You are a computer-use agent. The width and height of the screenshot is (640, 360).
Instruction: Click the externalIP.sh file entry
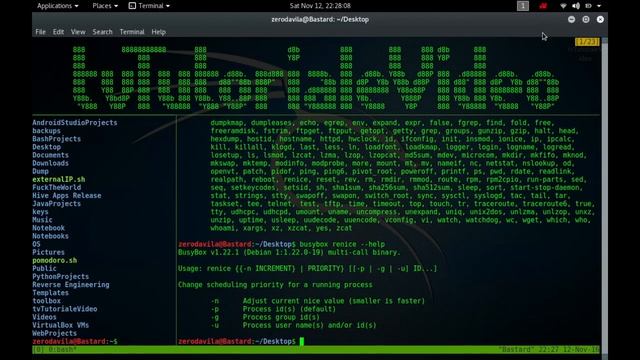(x=59, y=179)
